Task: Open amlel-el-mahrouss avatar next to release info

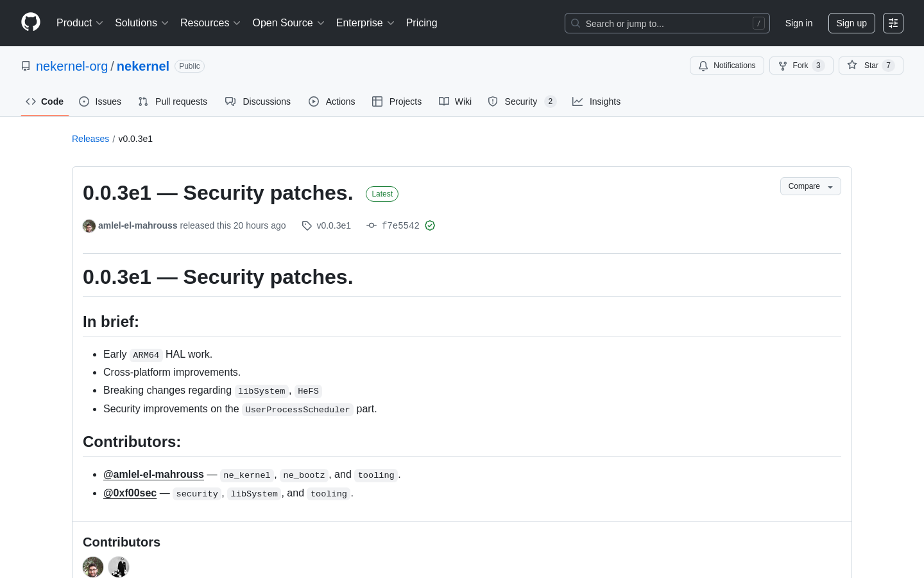Action: 89,225
